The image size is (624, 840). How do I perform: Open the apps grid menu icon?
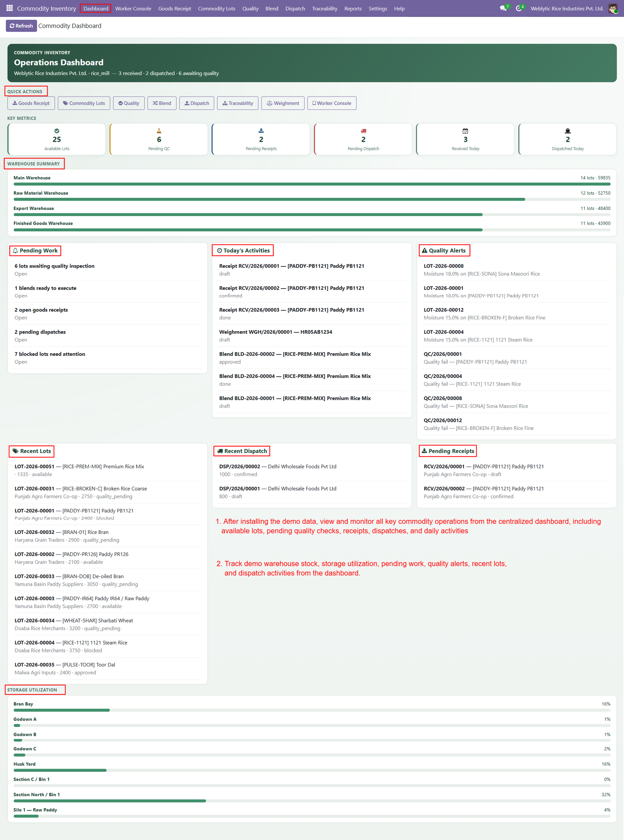pos(9,8)
